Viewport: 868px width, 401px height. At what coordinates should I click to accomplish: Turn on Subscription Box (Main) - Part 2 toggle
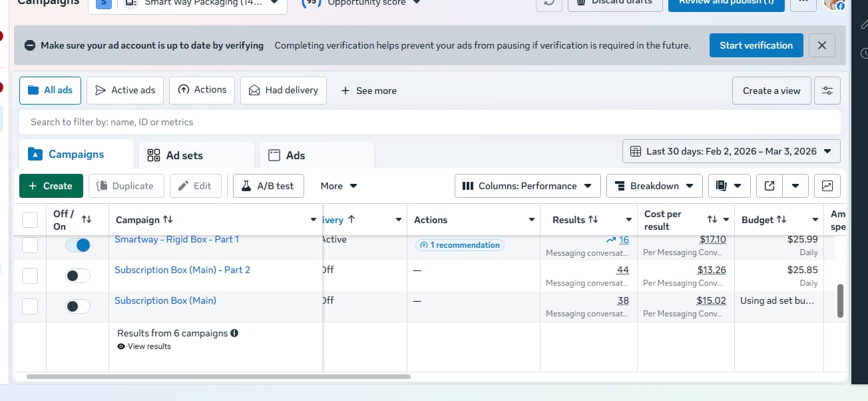click(78, 276)
